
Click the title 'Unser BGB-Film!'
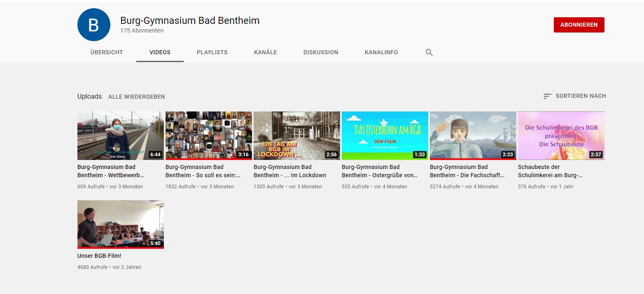click(99, 256)
